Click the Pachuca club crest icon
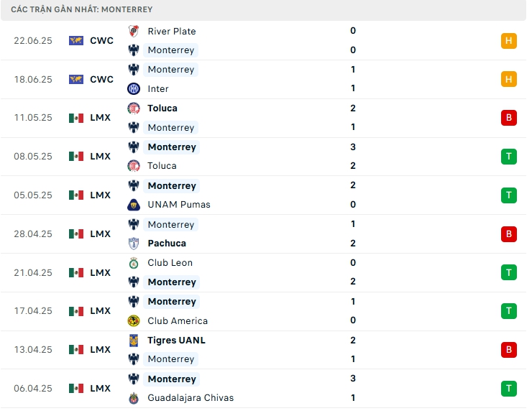This screenshot has width=532, height=416. (x=133, y=244)
